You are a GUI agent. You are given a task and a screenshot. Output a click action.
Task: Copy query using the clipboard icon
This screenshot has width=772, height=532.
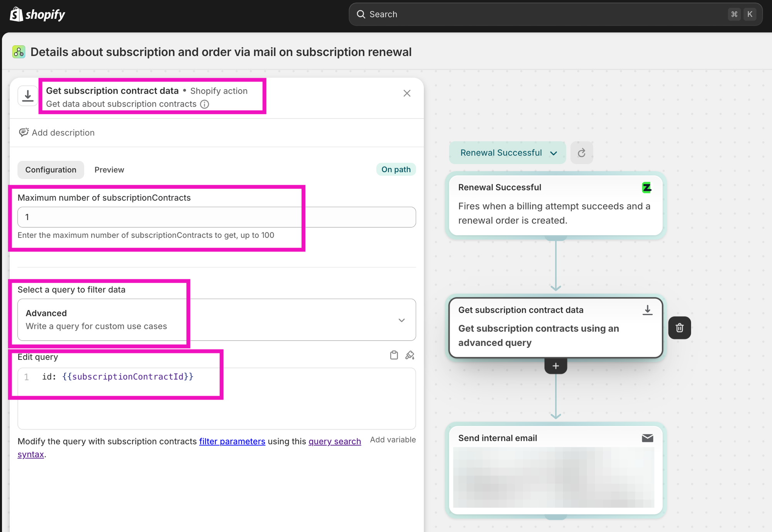(394, 355)
